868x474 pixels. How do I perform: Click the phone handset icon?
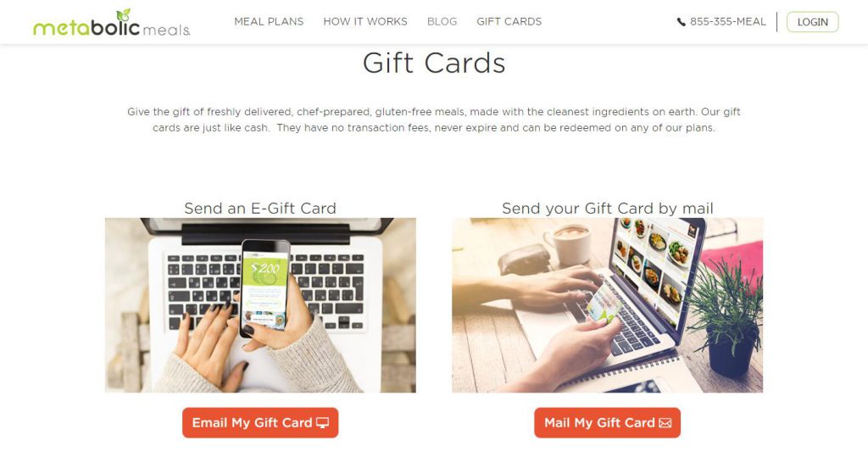(x=682, y=22)
